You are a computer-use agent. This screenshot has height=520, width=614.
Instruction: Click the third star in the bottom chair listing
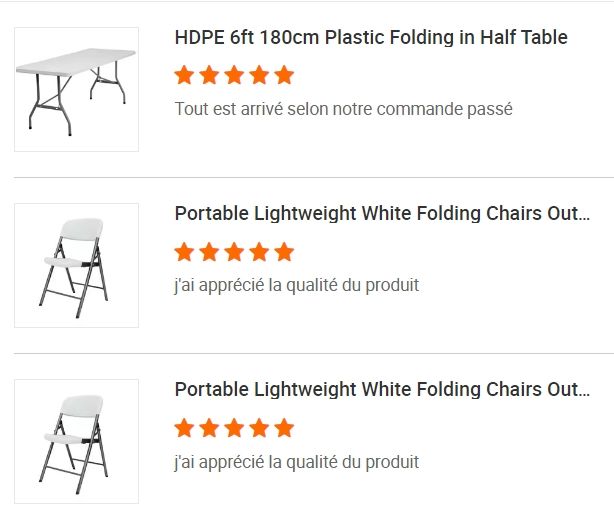click(234, 428)
